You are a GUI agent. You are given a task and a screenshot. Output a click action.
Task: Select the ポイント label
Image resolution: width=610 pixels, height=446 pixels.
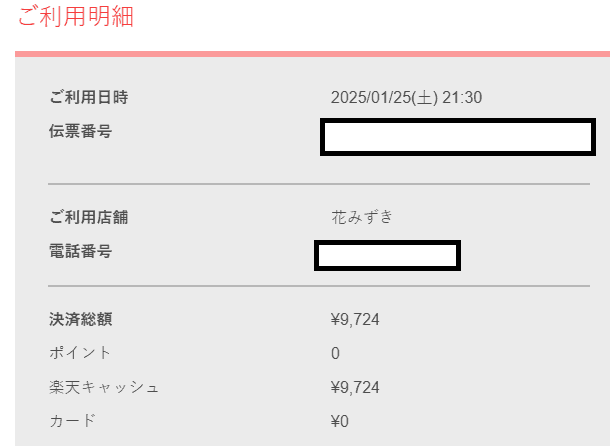[x=80, y=353]
